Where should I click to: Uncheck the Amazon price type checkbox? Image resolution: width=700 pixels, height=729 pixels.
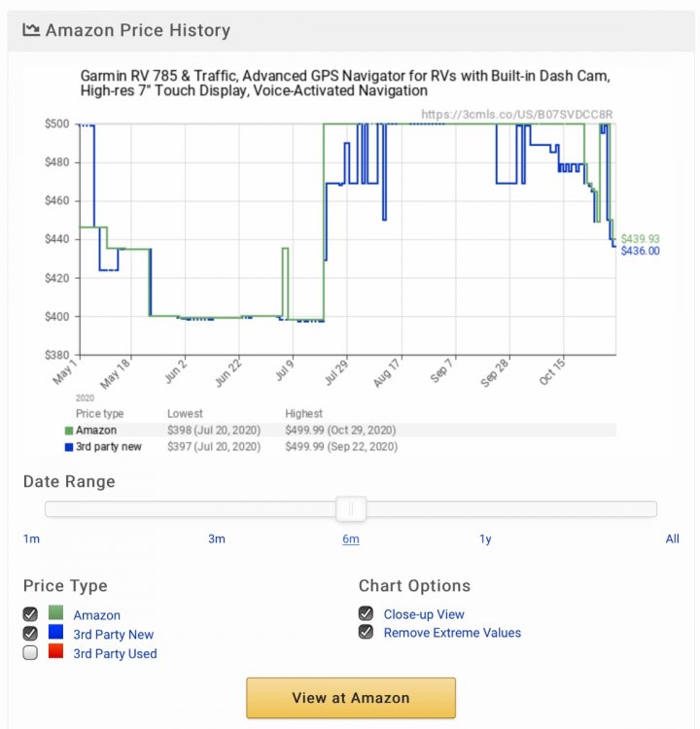point(31,614)
